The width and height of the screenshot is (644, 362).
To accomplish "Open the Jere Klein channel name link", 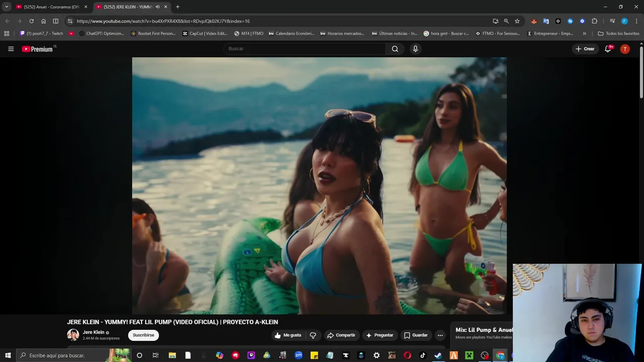I will tap(94, 332).
